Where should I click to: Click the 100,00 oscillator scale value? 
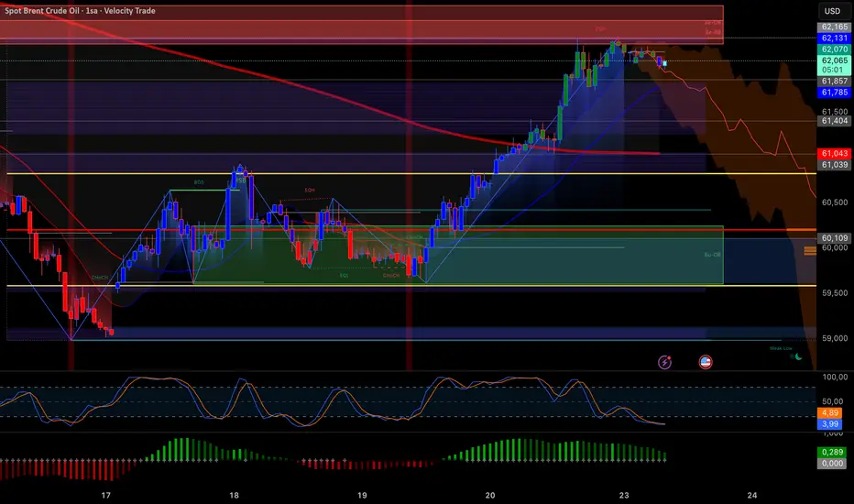pos(835,377)
